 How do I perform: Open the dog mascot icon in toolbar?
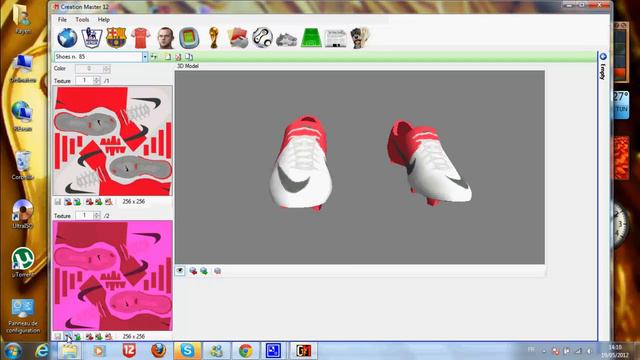pyautogui.click(x=360, y=38)
